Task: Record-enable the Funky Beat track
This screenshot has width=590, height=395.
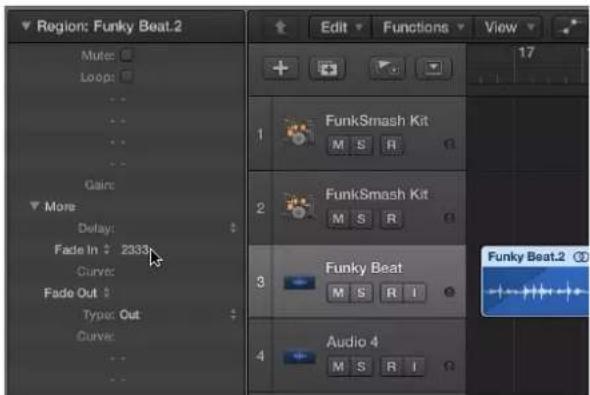Action: (392, 293)
